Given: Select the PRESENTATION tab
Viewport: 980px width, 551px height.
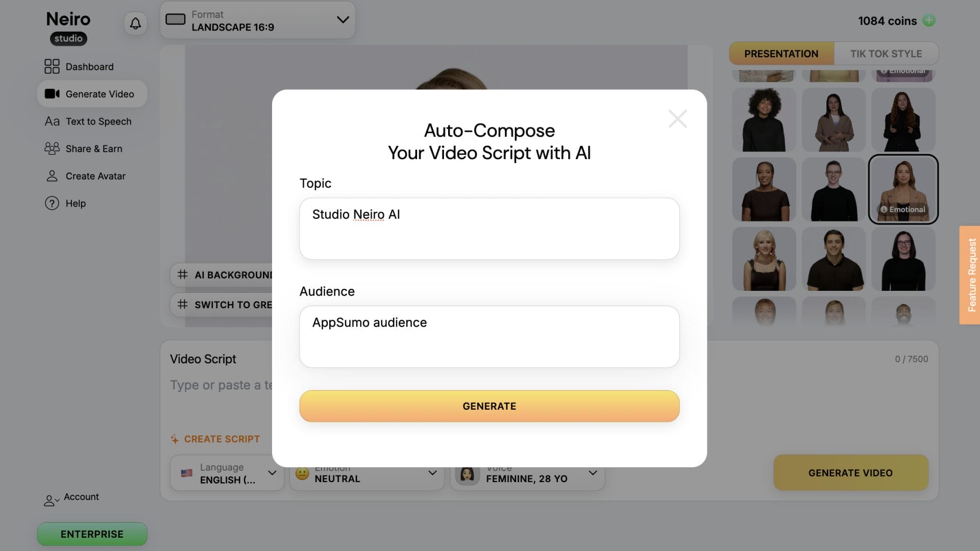Looking at the screenshot, I should point(781,54).
